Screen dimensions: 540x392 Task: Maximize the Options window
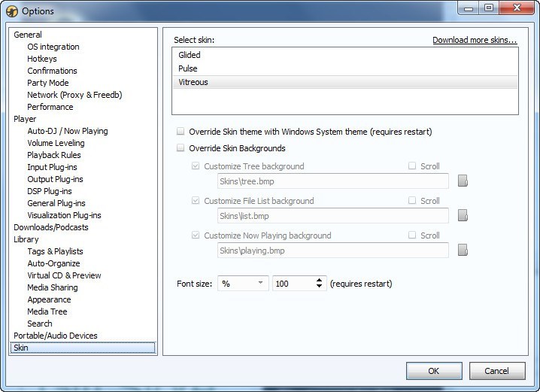click(489, 8)
